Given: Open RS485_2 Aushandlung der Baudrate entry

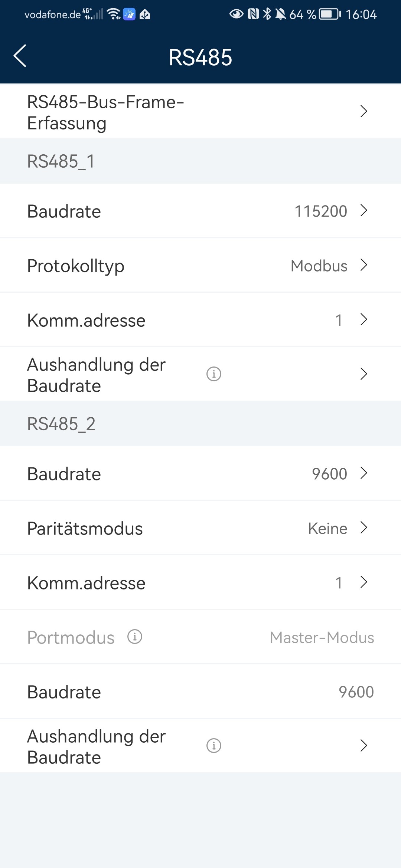Looking at the screenshot, I should click(363, 746).
